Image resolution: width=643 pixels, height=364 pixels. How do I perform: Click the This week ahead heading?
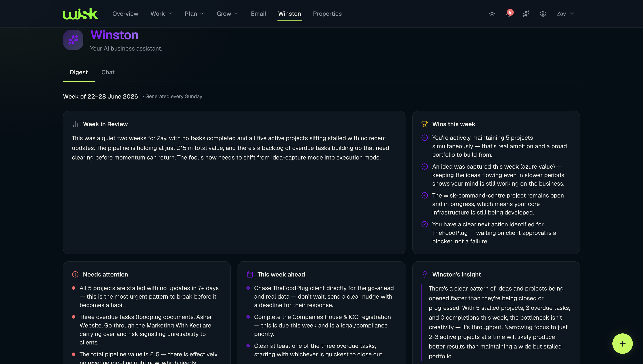[x=281, y=274]
